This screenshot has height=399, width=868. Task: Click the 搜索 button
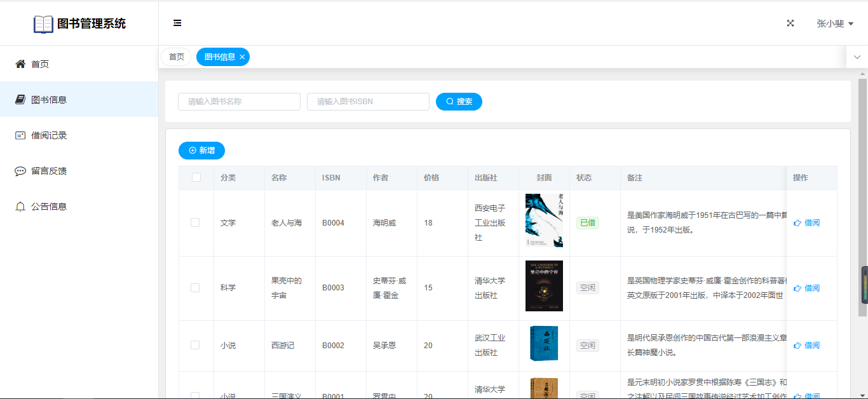[x=459, y=102]
